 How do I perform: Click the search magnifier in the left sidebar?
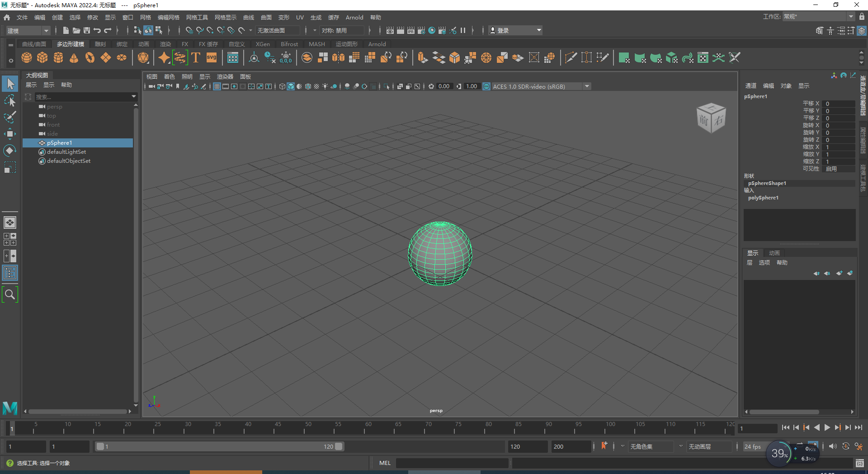pyautogui.click(x=10, y=294)
